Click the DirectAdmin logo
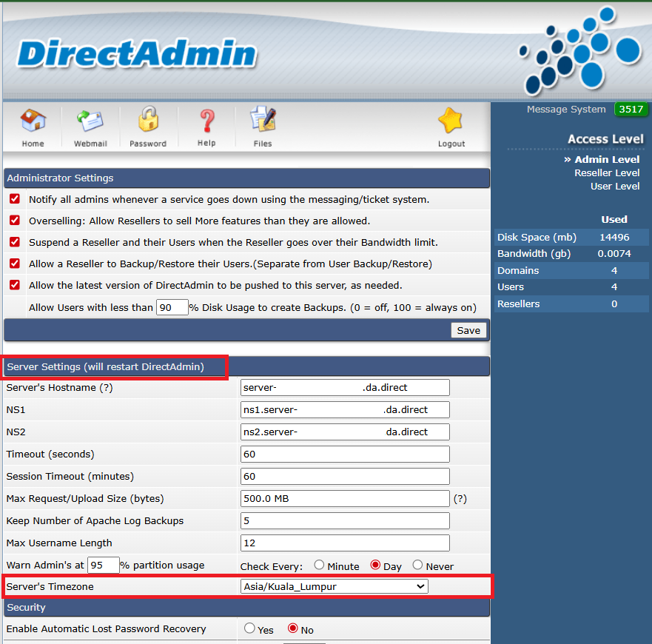 (137, 53)
